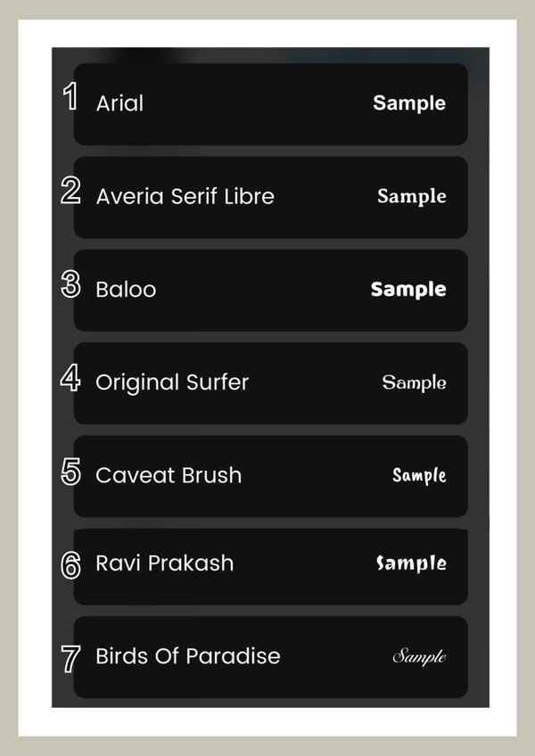The width and height of the screenshot is (535, 756).
Task: Tap the Caveat Brush Sample preview
Action: [x=419, y=475]
